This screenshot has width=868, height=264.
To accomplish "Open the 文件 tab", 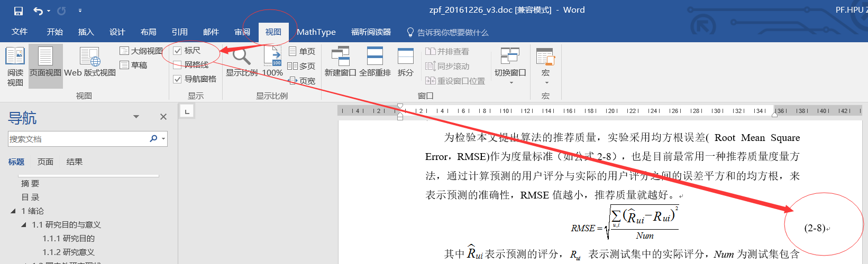I will [20, 32].
